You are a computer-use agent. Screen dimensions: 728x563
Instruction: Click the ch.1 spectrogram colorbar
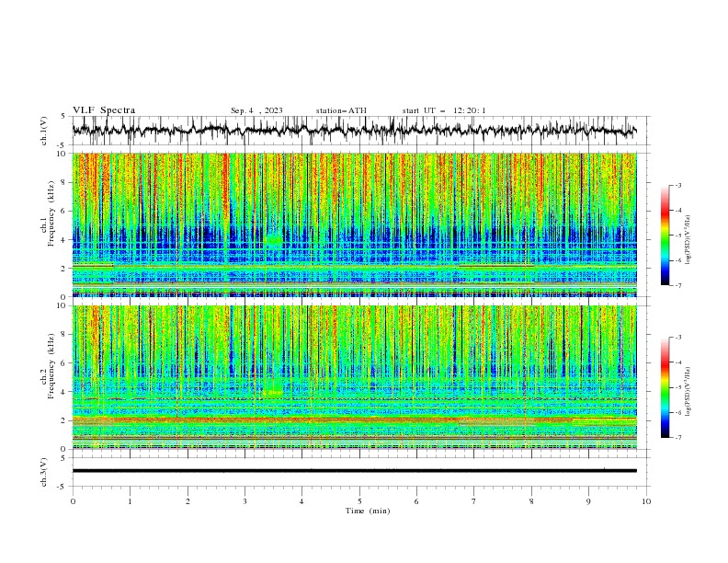pos(665,236)
